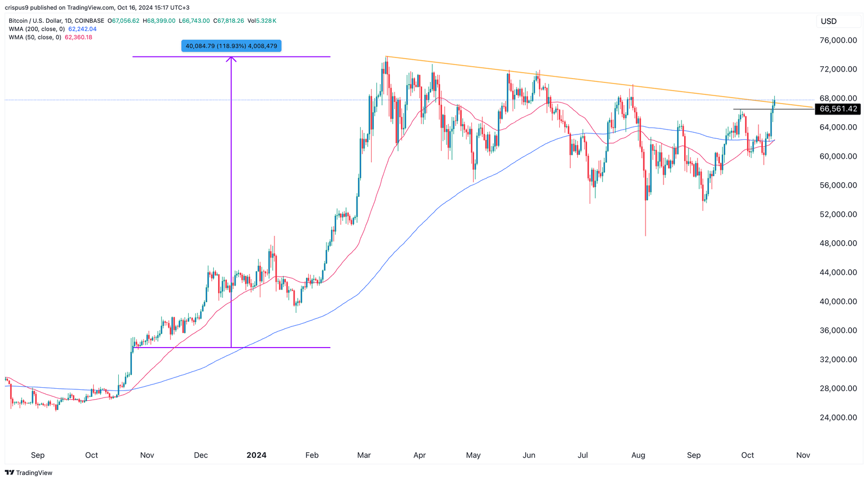Click the Dec label on time axis
This screenshot has height=481, width=868.
[x=201, y=456]
